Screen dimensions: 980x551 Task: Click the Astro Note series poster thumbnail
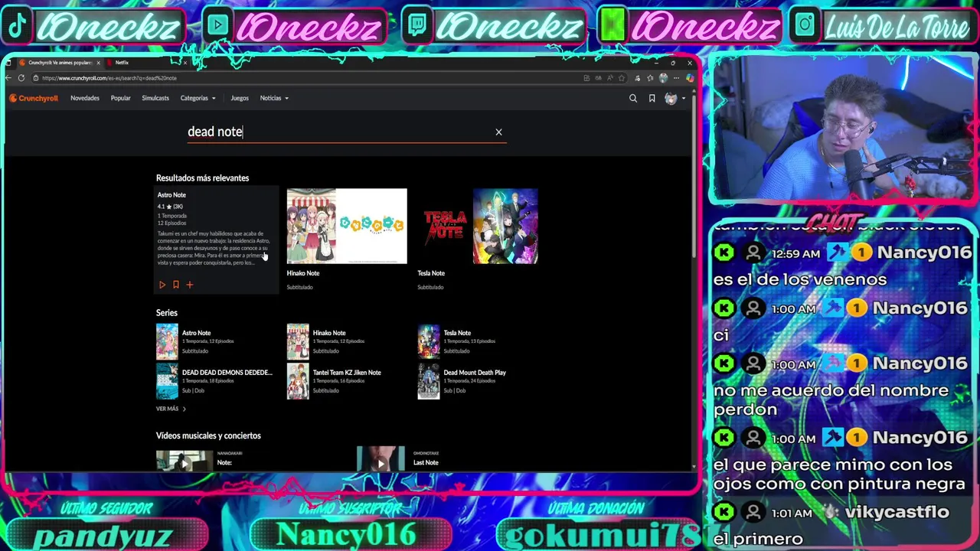click(x=167, y=341)
